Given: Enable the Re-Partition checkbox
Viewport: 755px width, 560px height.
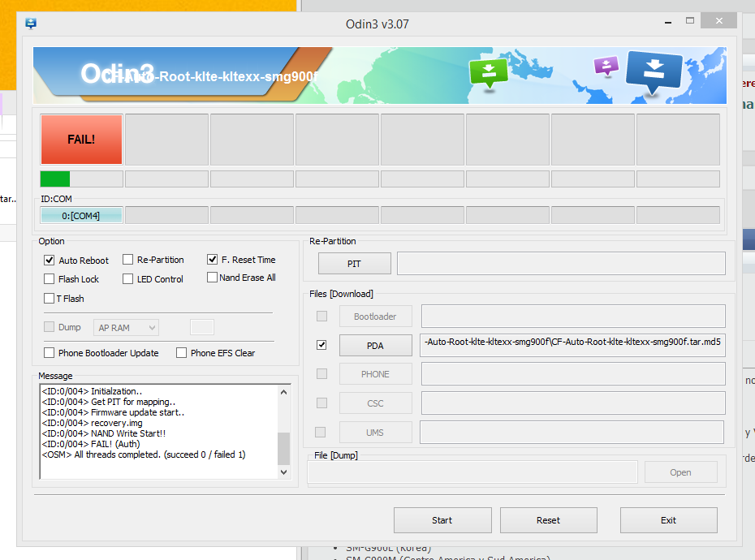Looking at the screenshot, I should pyautogui.click(x=127, y=260).
